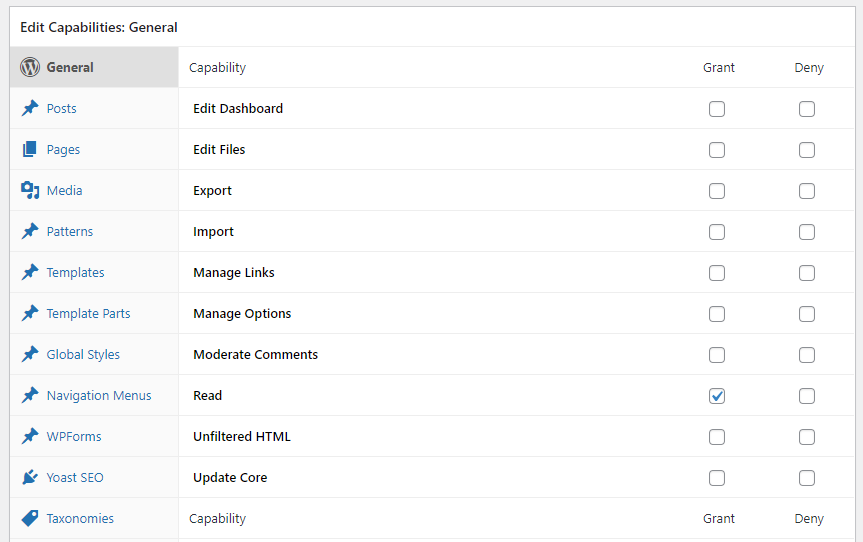This screenshot has height=542, width=863.
Task: Tick Grant checkbox for Update Core
Action: (717, 478)
